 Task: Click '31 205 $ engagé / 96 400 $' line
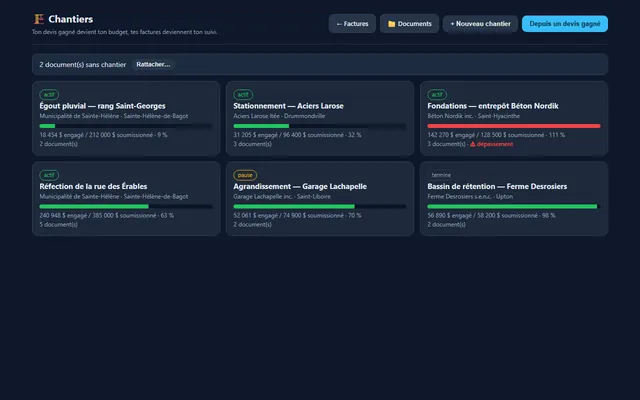[x=297, y=135]
